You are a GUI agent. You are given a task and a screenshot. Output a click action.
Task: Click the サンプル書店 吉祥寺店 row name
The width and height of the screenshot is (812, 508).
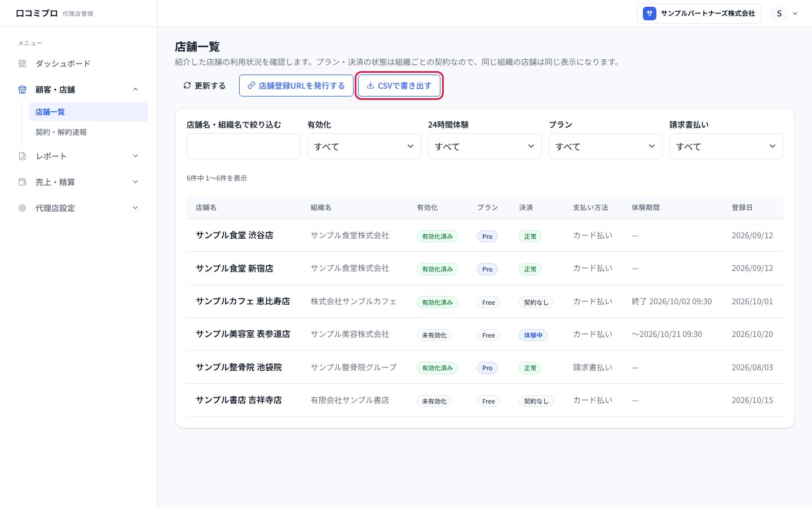(x=239, y=400)
